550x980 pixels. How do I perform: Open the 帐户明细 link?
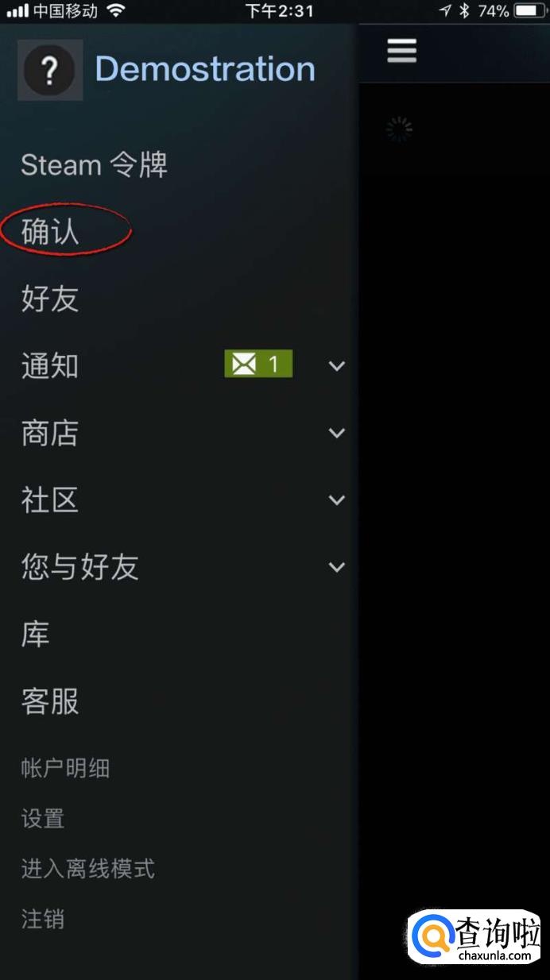(x=65, y=768)
